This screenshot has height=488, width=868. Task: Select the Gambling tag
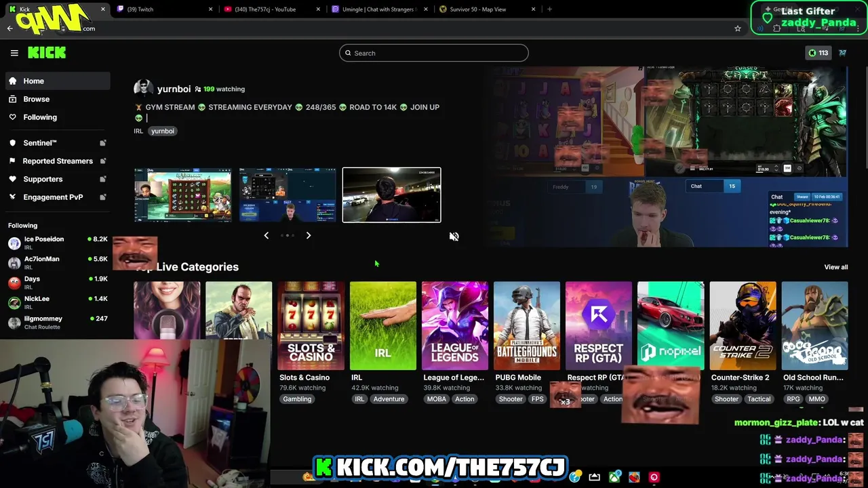pyautogui.click(x=297, y=399)
